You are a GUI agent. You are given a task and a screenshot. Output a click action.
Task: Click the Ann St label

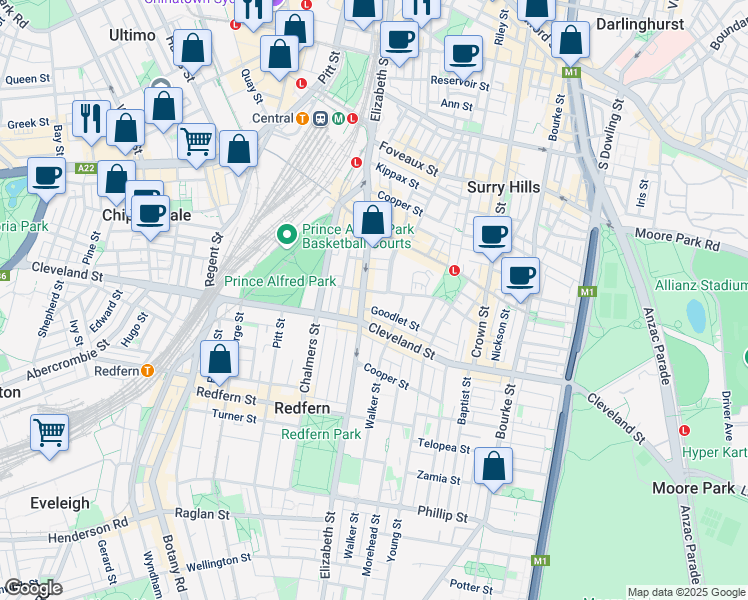point(457,104)
